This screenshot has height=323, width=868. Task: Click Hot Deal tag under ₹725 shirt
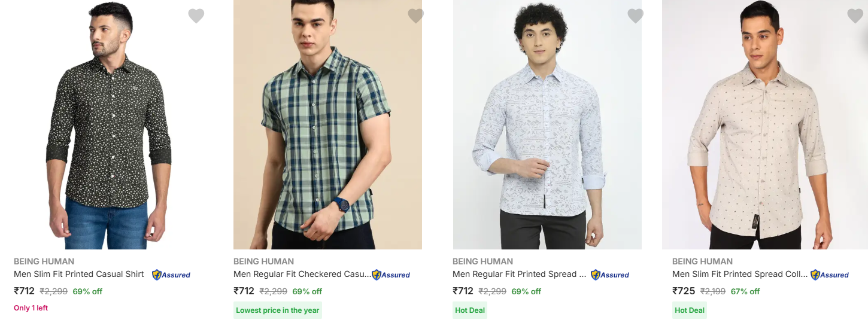(690, 310)
